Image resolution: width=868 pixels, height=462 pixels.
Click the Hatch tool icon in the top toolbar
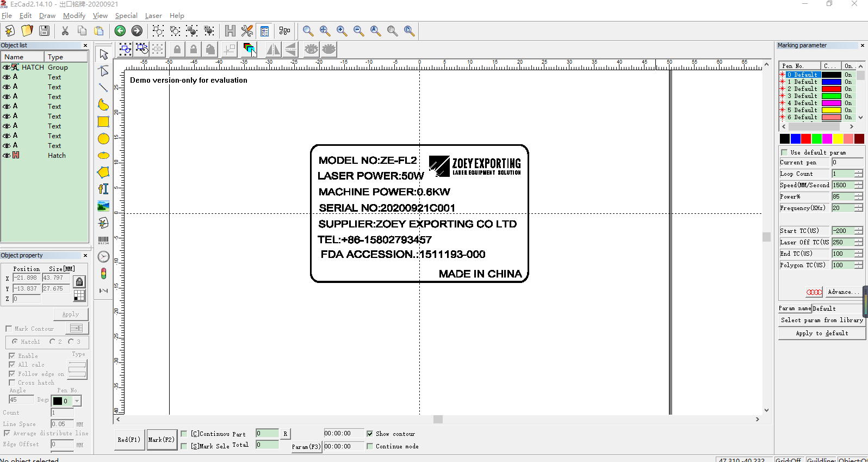[230, 31]
